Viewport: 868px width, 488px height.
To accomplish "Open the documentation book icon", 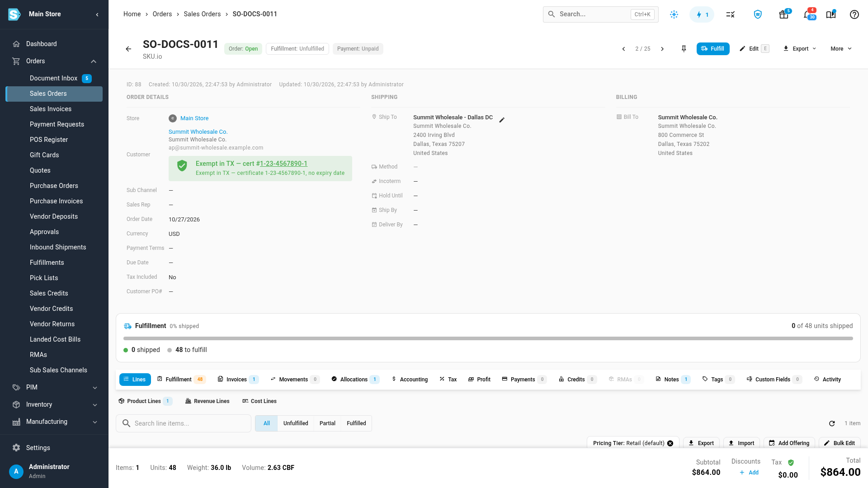I will click(831, 14).
